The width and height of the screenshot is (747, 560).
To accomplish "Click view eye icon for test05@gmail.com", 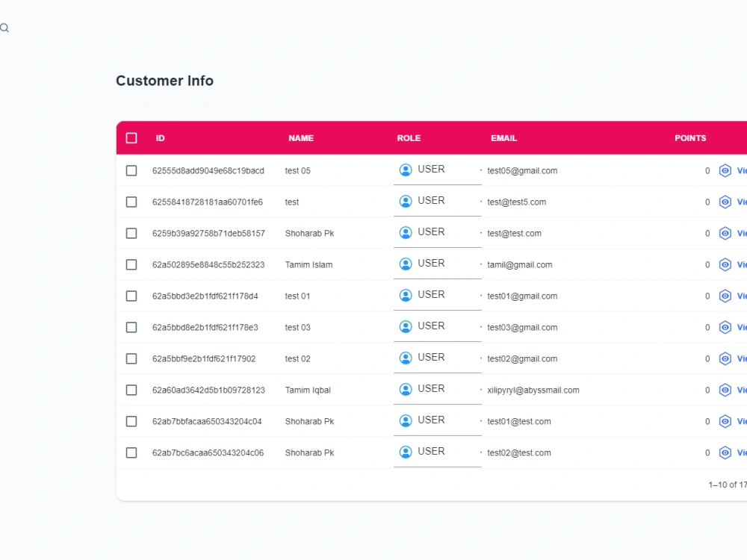I will point(725,170).
